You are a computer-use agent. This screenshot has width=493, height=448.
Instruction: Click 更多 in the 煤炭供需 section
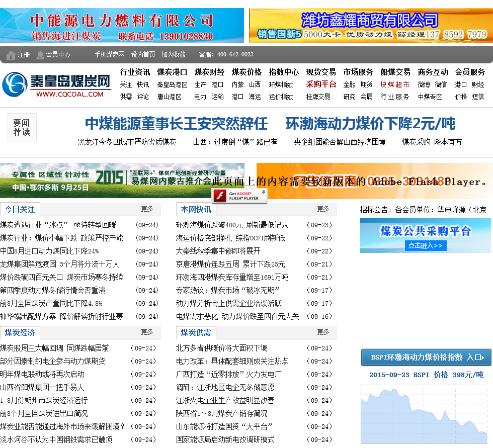(323, 332)
